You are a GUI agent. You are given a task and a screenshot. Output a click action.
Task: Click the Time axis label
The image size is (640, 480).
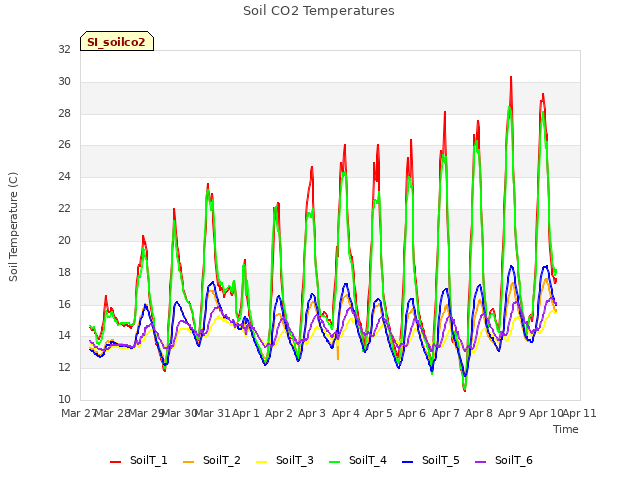(x=566, y=429)
